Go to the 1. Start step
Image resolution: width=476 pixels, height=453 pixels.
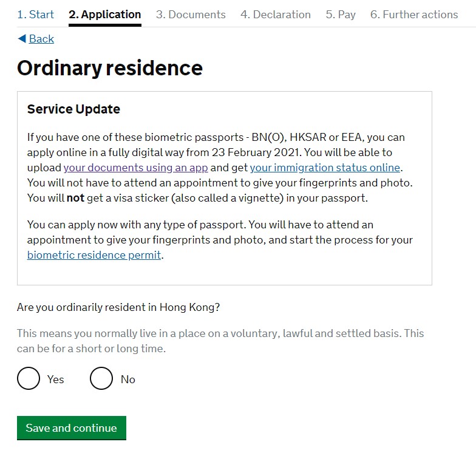point(35,15)
